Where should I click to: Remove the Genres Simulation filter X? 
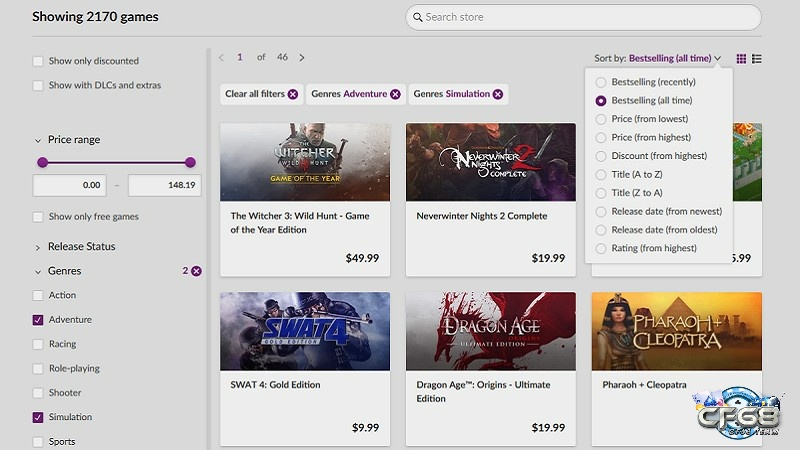[498, 94]
